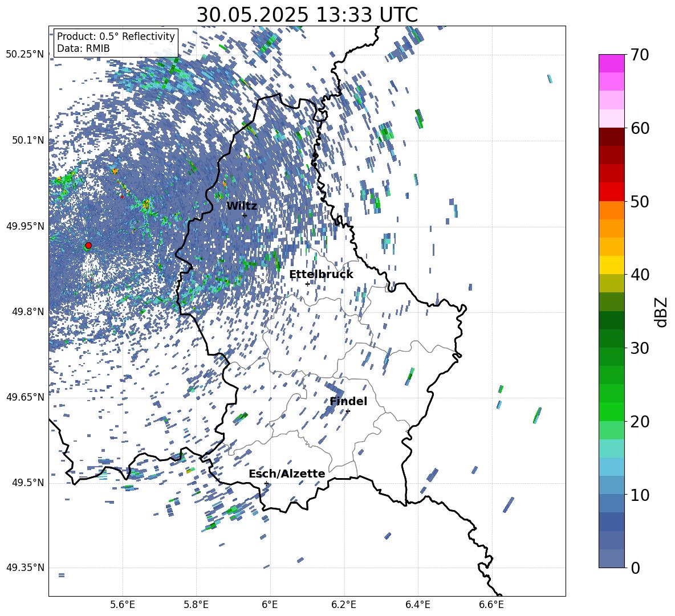
Task: Pick the yellow swatch at 40 dBZ
Action: [x=611, y=265]
